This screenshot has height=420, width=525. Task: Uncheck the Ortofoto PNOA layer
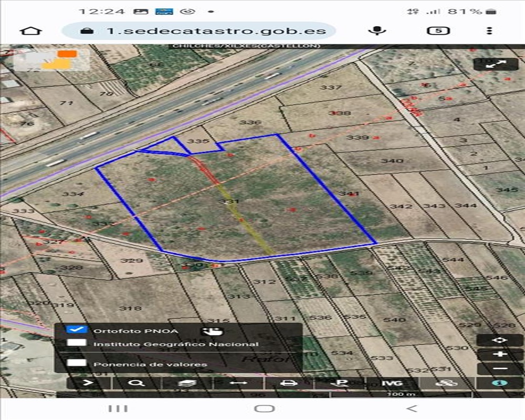click(77, 330)
